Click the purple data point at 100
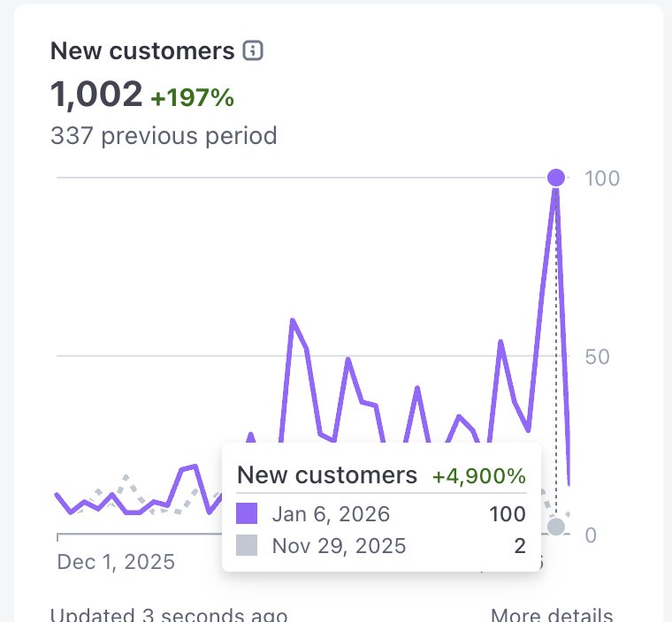Image resolution: width=672 pixels, height=622 pixels. pyautogui.click(x=556, y=178)
